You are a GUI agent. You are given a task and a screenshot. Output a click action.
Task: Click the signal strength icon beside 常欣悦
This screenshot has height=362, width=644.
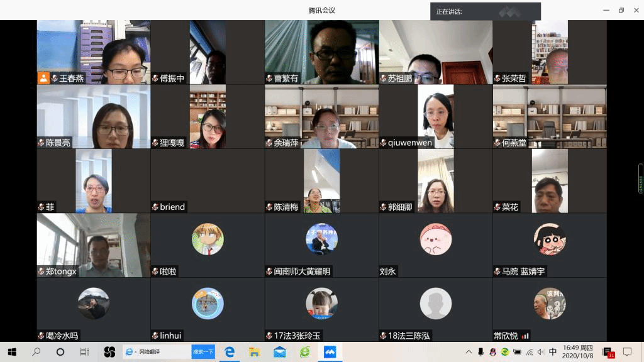(525, 336)
